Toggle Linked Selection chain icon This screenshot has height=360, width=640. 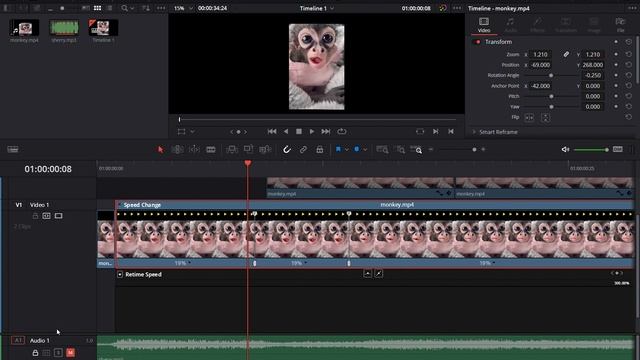click(x=303, y=150)
